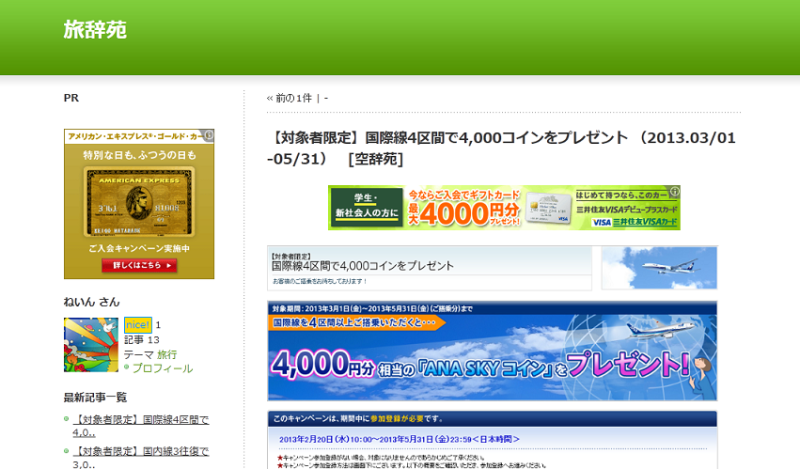
Task: Click the 国際線4区間で4,000コインをプレゼント header image
Action: coord(430,268)
